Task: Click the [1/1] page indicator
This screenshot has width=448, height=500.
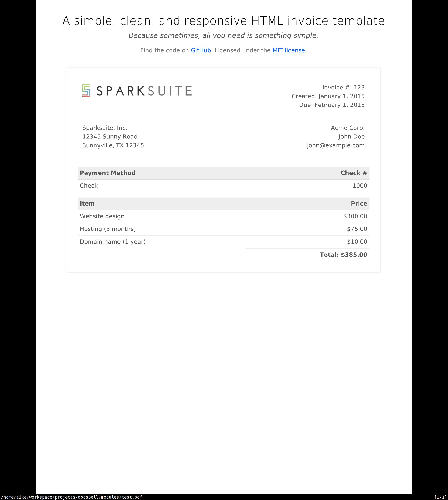Action: (440, 497)
